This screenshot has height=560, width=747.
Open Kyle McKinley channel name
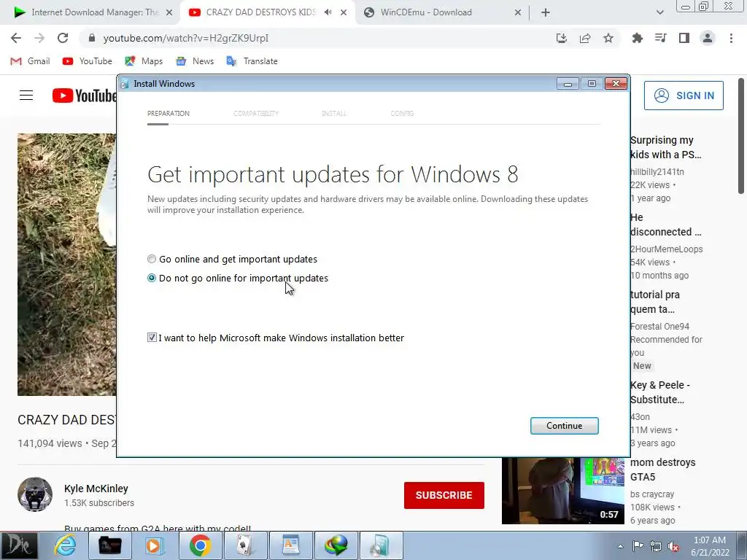(96, 489)
